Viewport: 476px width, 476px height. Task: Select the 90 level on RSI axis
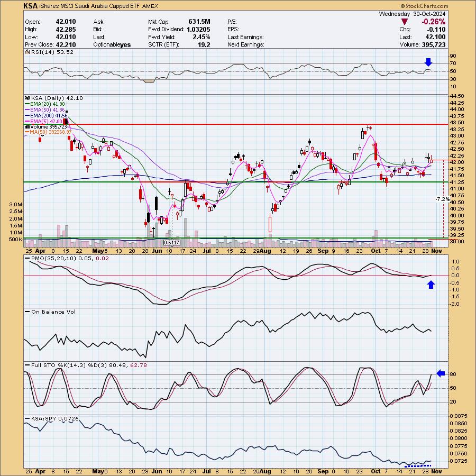453,56
